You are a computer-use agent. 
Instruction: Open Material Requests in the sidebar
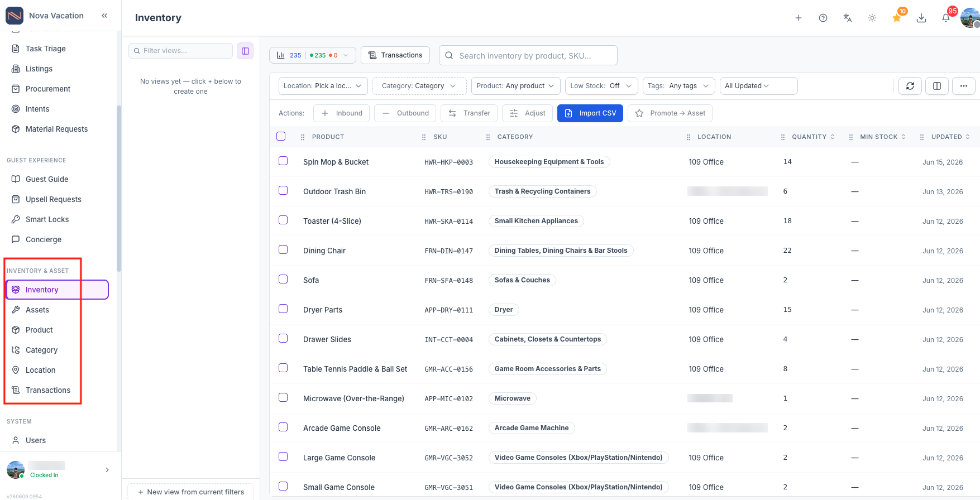[x=56, y=129]
